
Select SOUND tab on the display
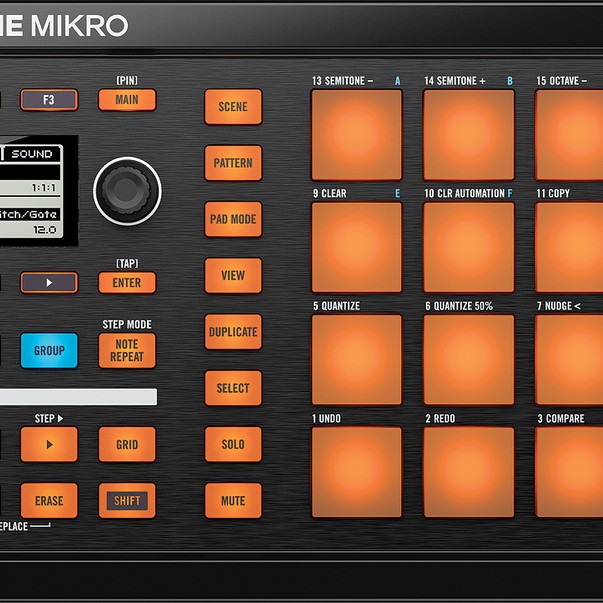pyautogui.click(x=32, y=154)
